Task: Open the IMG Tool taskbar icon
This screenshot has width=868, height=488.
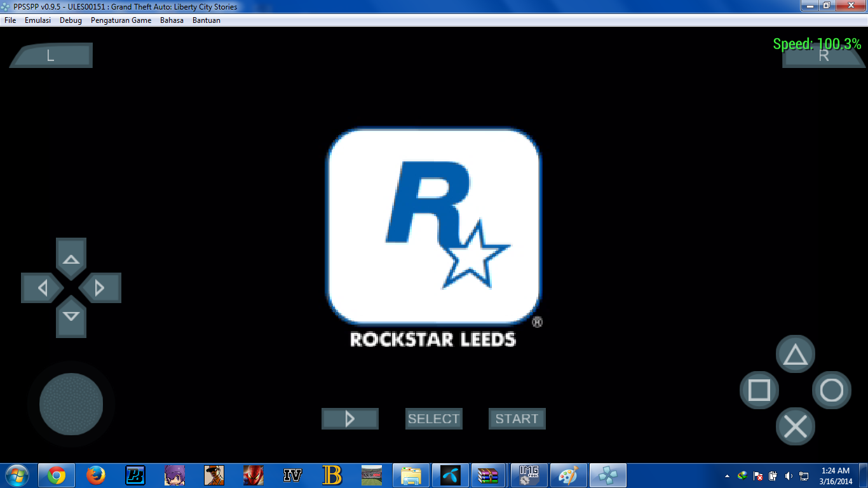Action: pyautogui.click(x=529, y=475)
